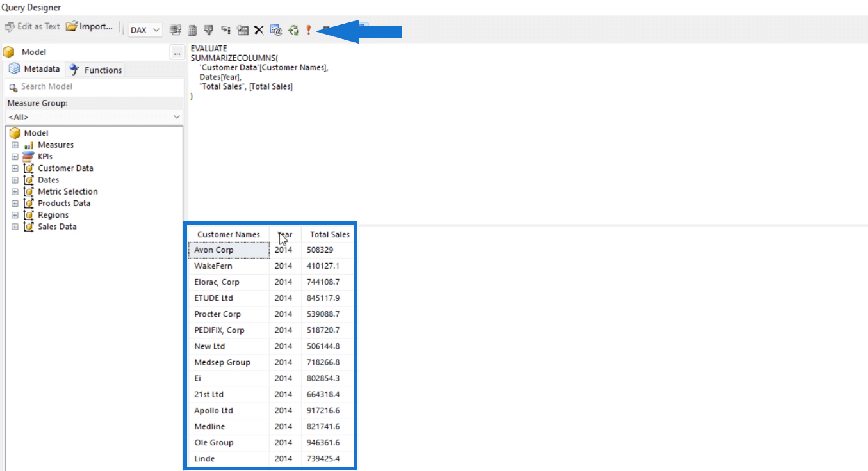Viewport: 868px width, 471px height.
Task: Click the 508329 total sales value
Action: (327, 250)
